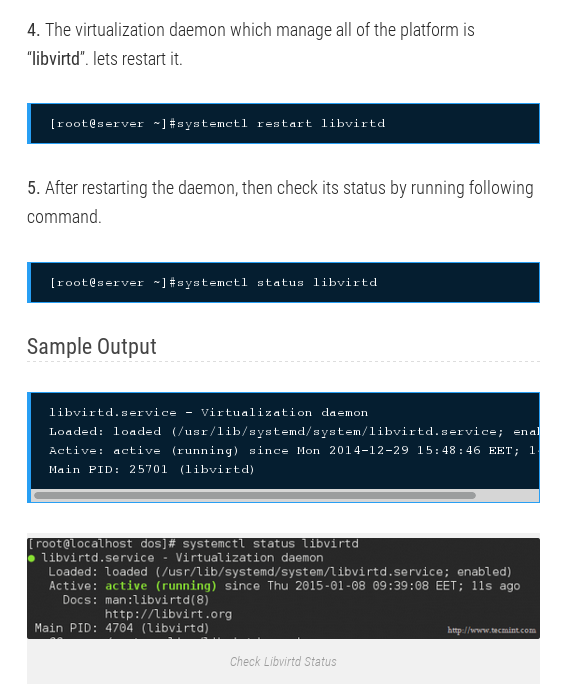Click the www.tecmint.com watermark link
The width and height of the screenshot is (564, 693).
point(492,630)
